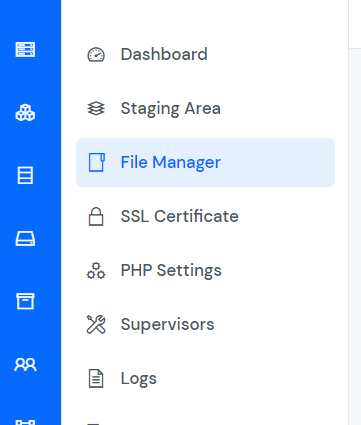Image resolution: width=361 pixels, height=425 pixels.
Task: Open SSL Certificate menu item
Action: click(x=206, y=216)
